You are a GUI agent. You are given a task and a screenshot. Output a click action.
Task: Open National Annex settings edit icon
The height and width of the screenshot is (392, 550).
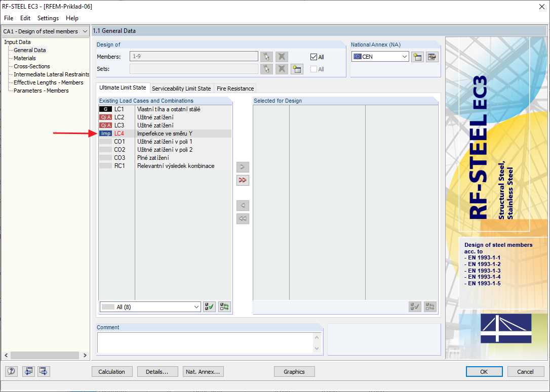tap(432, 57)
